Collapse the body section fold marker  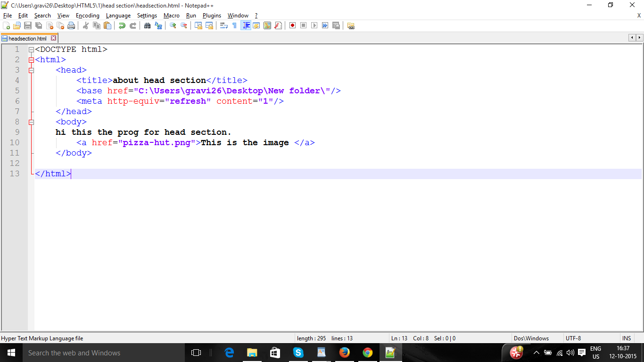tap(31, 122)
